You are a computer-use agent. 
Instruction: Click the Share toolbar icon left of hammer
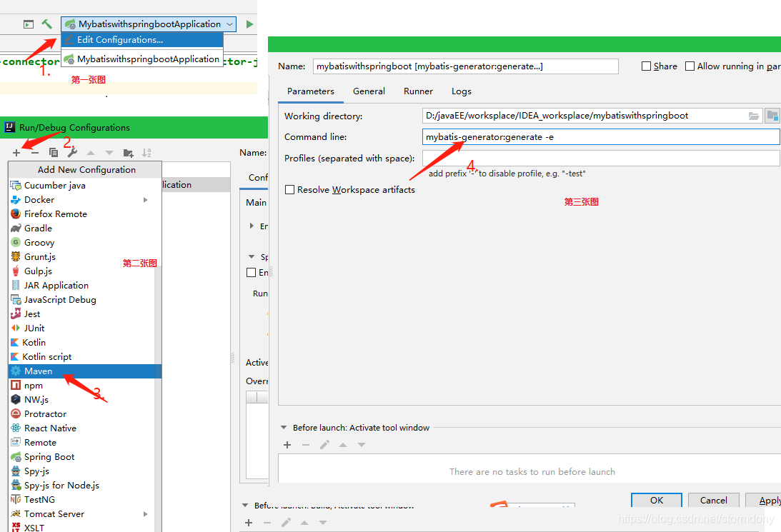coord(29,24)
